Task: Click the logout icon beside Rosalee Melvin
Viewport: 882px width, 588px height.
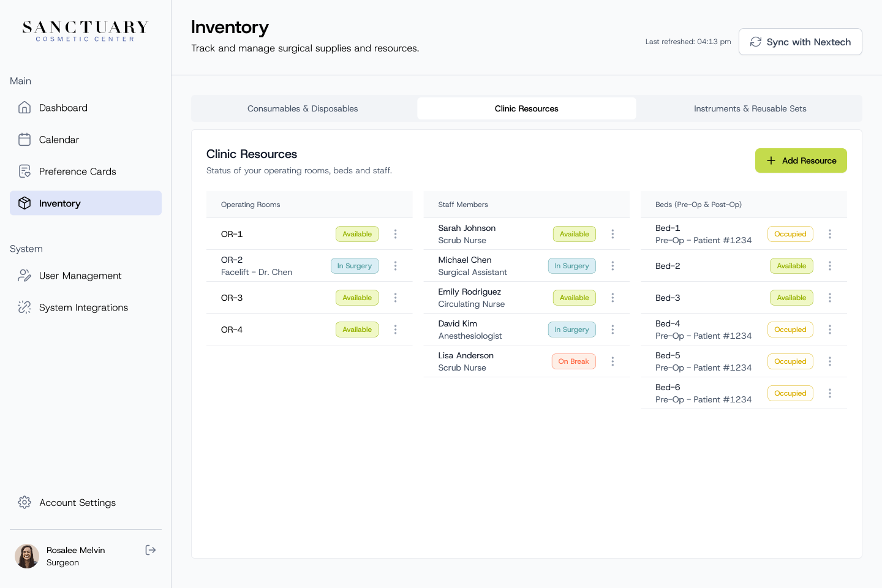Action: click(151, 550)
